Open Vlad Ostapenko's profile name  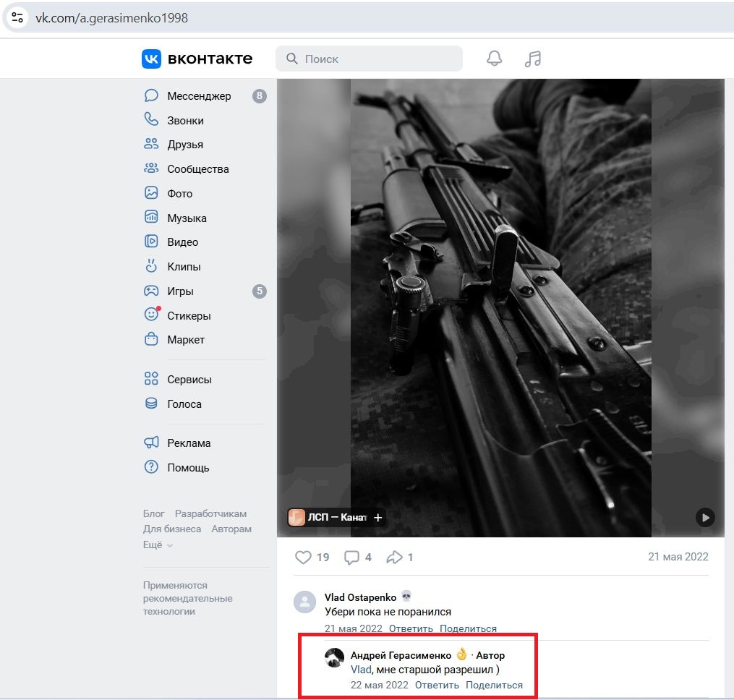[x=360, y=597]
